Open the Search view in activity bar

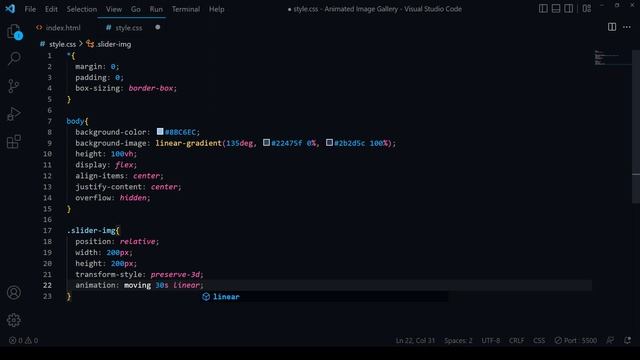(14, 59)
